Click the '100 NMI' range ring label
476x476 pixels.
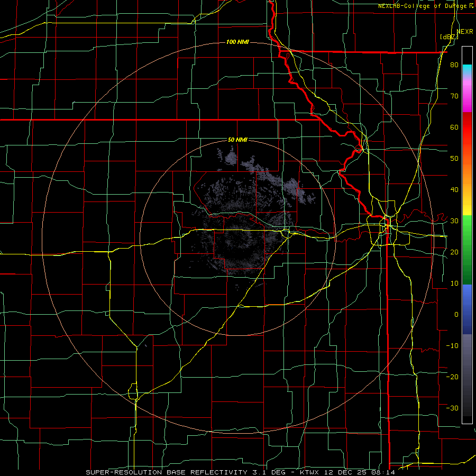tap(237, 42)
